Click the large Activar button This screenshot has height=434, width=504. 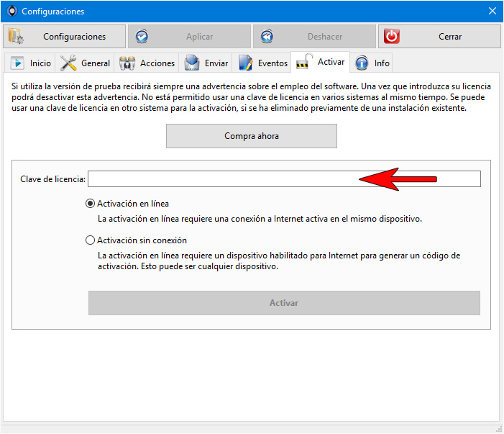coord(284,303)
